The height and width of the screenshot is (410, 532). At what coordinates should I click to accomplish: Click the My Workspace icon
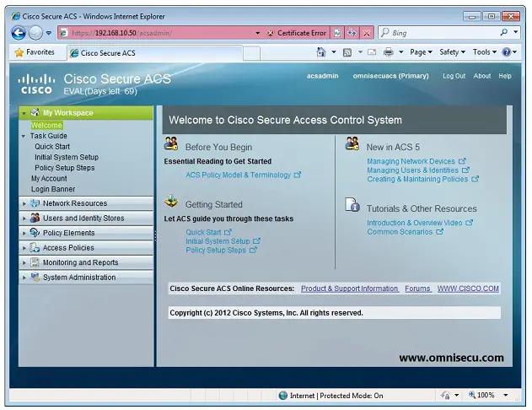(x=35, y=112)
